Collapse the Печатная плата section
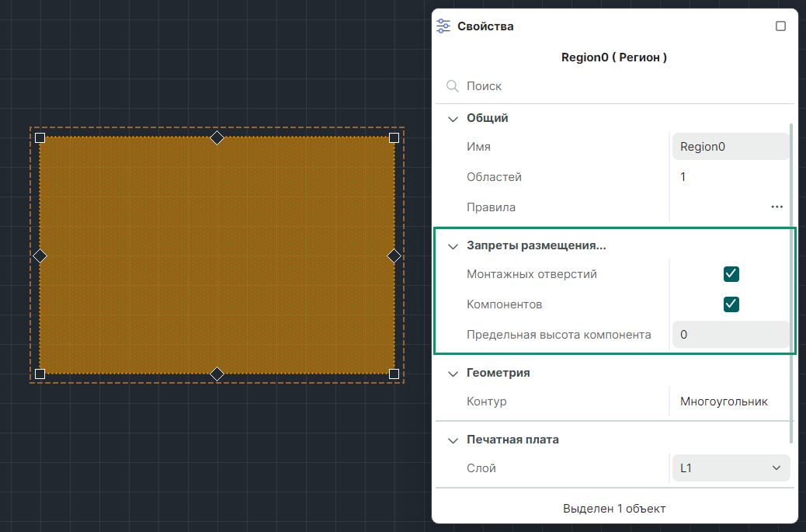This screenshot has height=532, width=806. (x=453, y=440)
